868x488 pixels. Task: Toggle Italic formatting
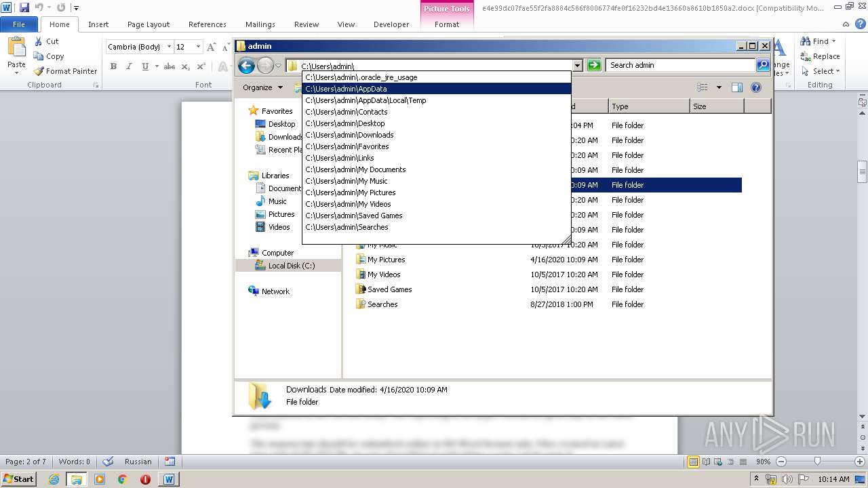point(129,66)
